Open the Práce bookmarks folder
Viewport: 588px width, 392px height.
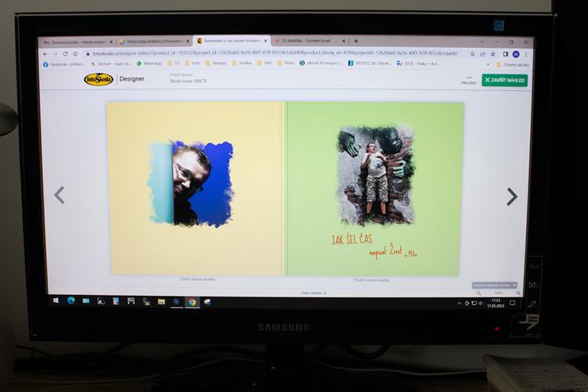coord(285,63)
